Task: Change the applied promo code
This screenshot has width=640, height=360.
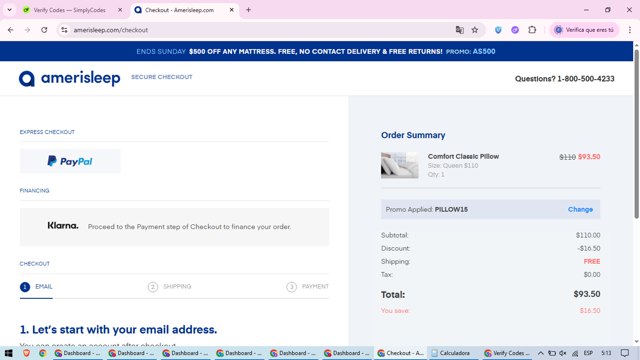Action: 580,209
